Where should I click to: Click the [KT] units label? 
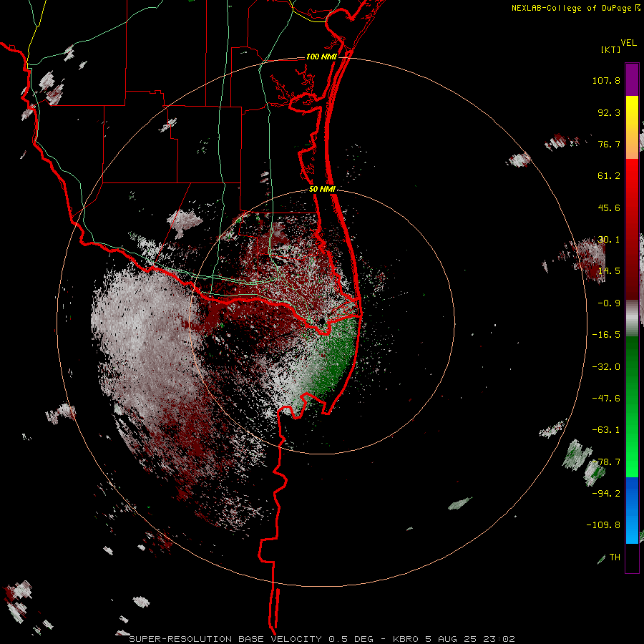coord(611,49)
